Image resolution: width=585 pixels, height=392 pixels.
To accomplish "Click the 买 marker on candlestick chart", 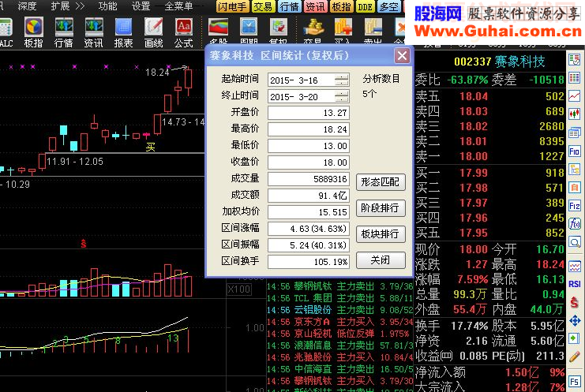I will pyautogui.click(x=150, y=147).
